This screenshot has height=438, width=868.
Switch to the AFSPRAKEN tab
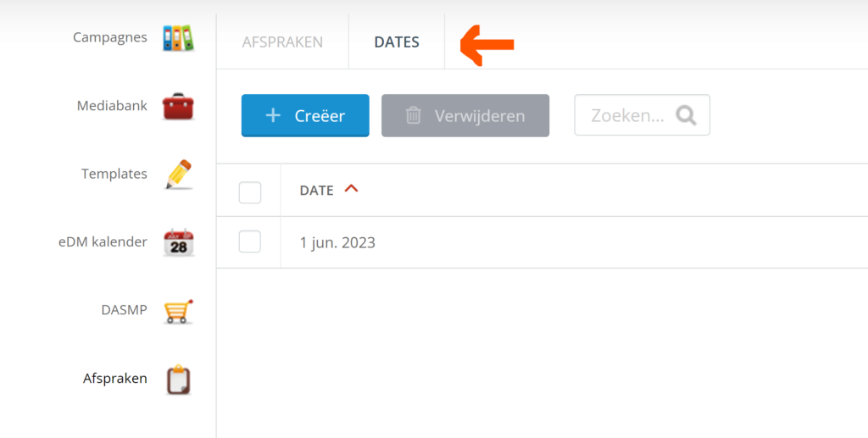(282, 42)
